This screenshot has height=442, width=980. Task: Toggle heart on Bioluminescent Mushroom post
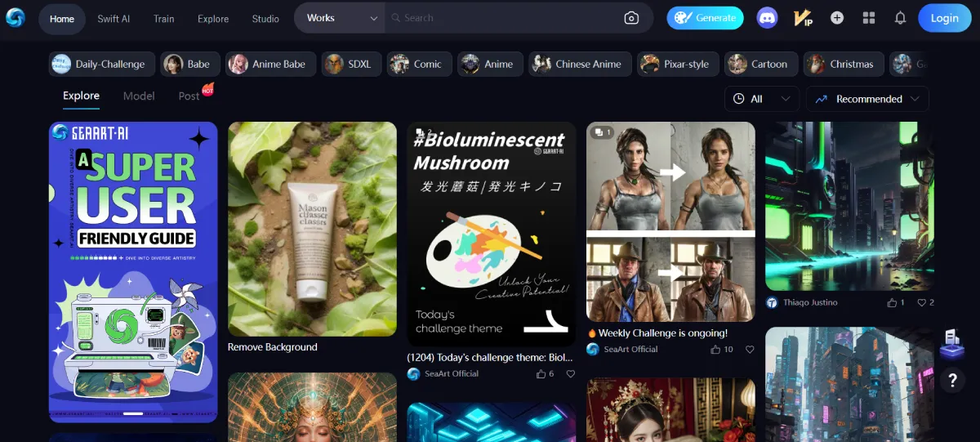pos(570,374)
